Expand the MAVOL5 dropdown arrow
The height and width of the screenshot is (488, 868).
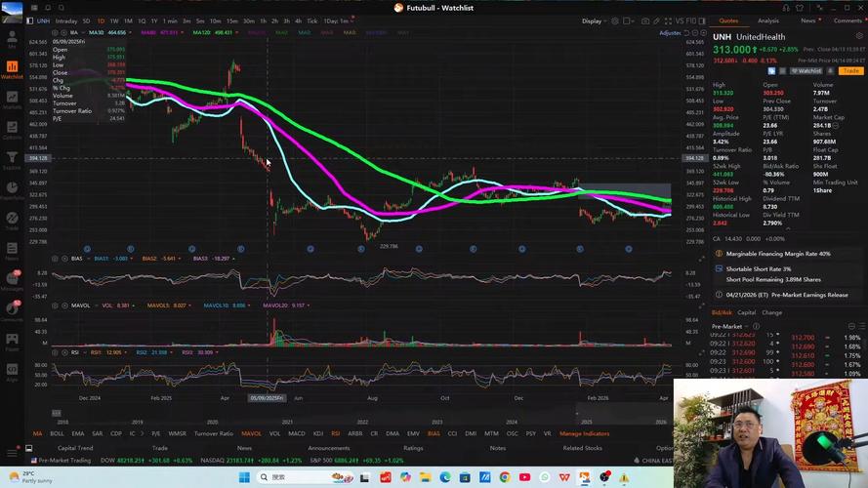[x=189, y=305]
